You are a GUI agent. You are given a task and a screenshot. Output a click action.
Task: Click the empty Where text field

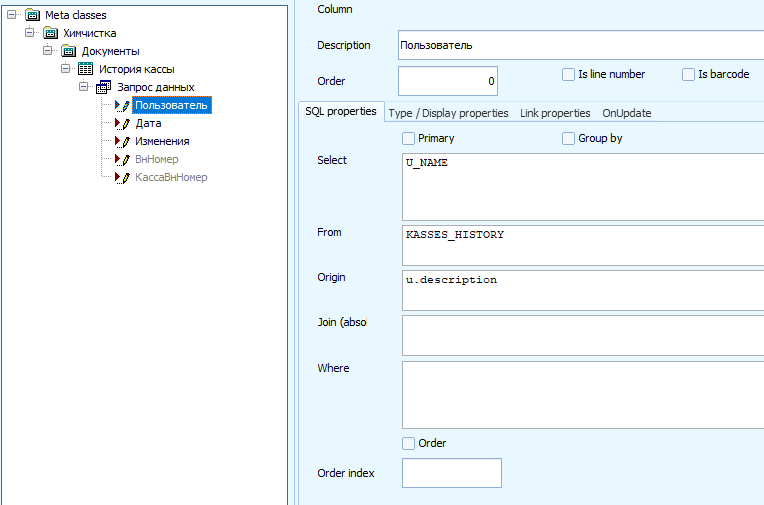click(583, 395)
